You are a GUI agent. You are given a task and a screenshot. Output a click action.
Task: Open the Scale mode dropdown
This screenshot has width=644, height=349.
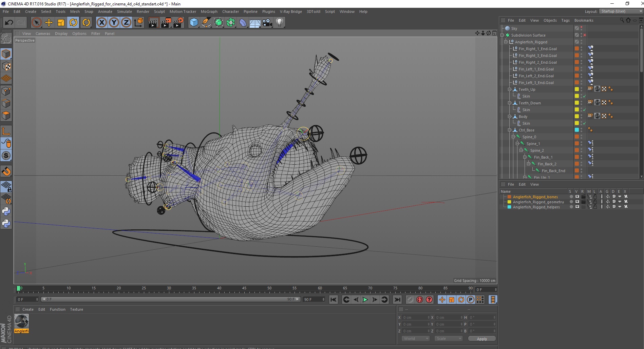[x=449, y=338]
